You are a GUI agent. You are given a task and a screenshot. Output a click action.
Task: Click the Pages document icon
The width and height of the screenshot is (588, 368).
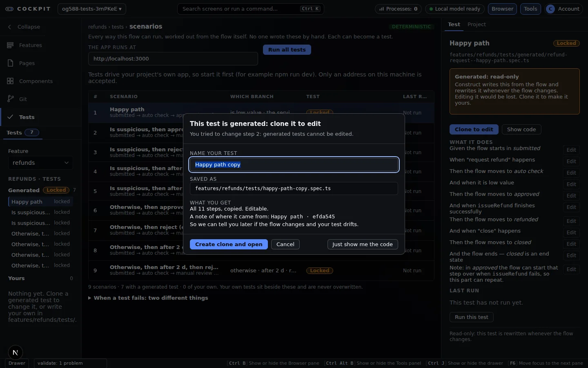pyautogui.click(x=10, y=63)
